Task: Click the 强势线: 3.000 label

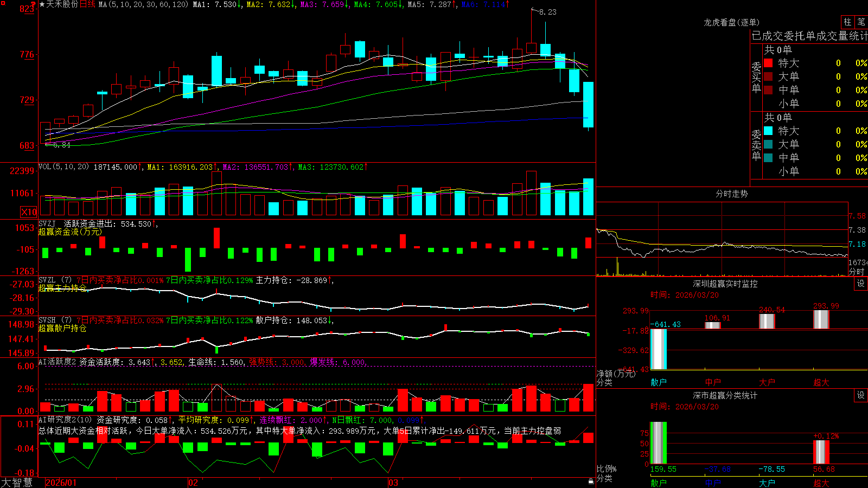Action: 277,362
